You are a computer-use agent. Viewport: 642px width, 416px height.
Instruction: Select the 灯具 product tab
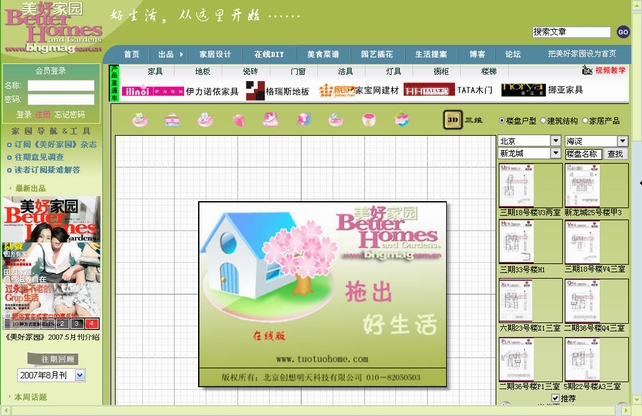(393, 71)
